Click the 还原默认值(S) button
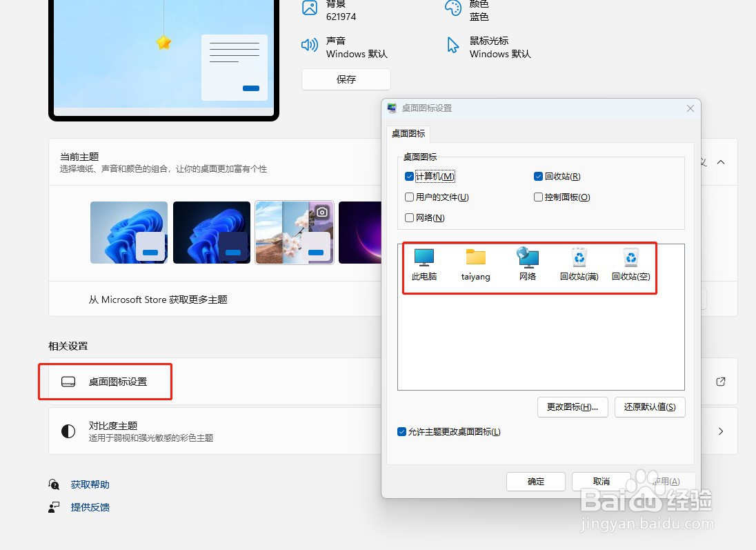Viewport: 756px width, 550px height. pyautogui.click(x=650, y=407)
